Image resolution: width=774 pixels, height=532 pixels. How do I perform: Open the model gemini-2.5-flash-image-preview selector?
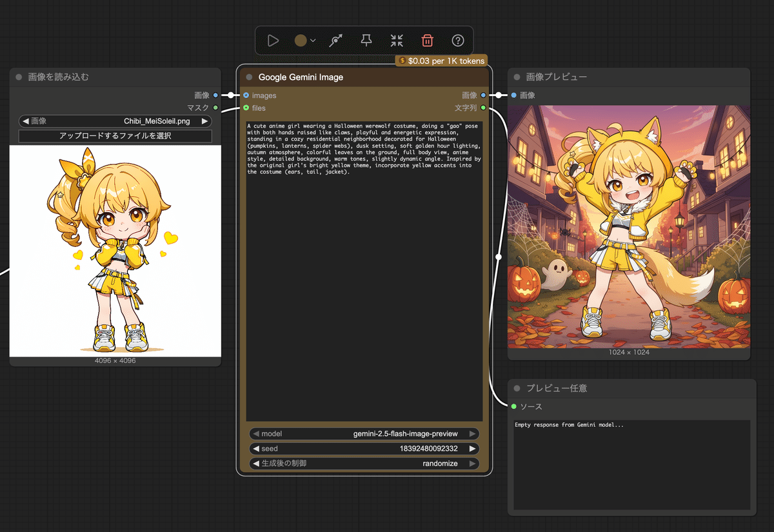click(364, 434)
